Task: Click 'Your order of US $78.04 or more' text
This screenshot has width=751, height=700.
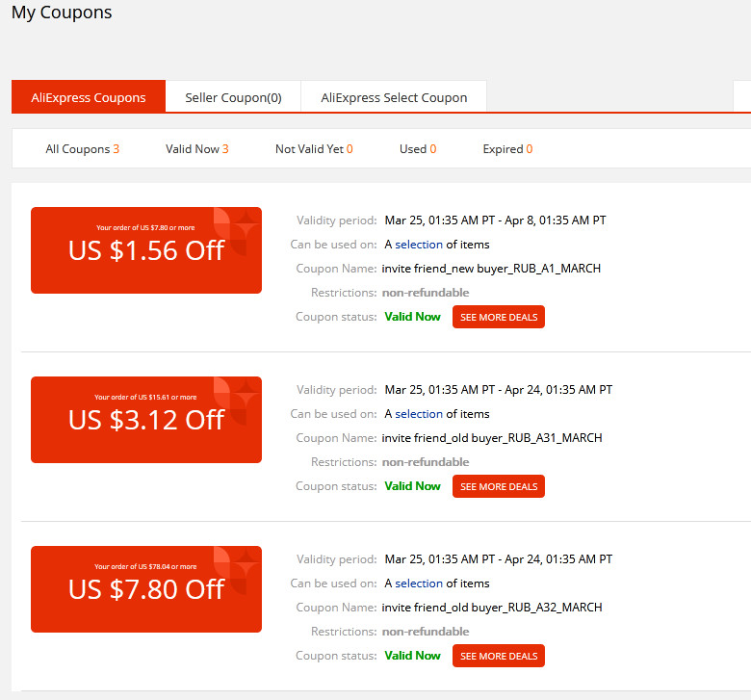Action: point(145,566)
